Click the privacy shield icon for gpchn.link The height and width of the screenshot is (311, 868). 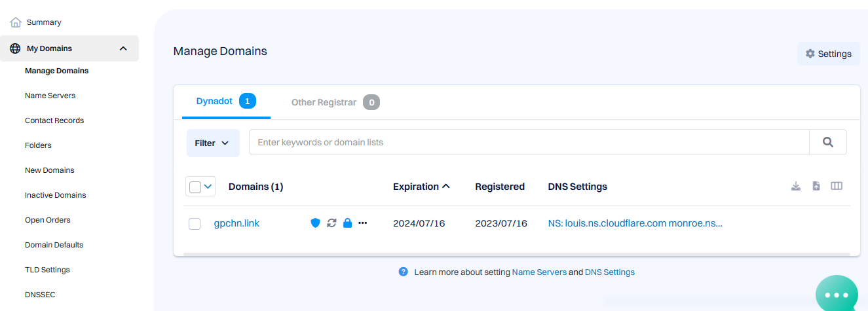coord(315,223)
